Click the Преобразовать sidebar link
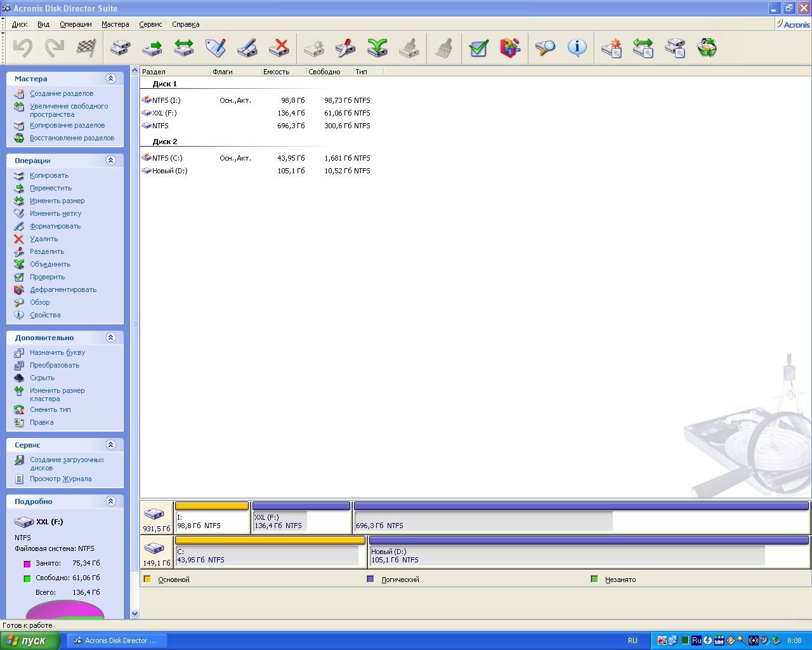Viewport: 812px width, 650px height. click(x=55, y=365)
